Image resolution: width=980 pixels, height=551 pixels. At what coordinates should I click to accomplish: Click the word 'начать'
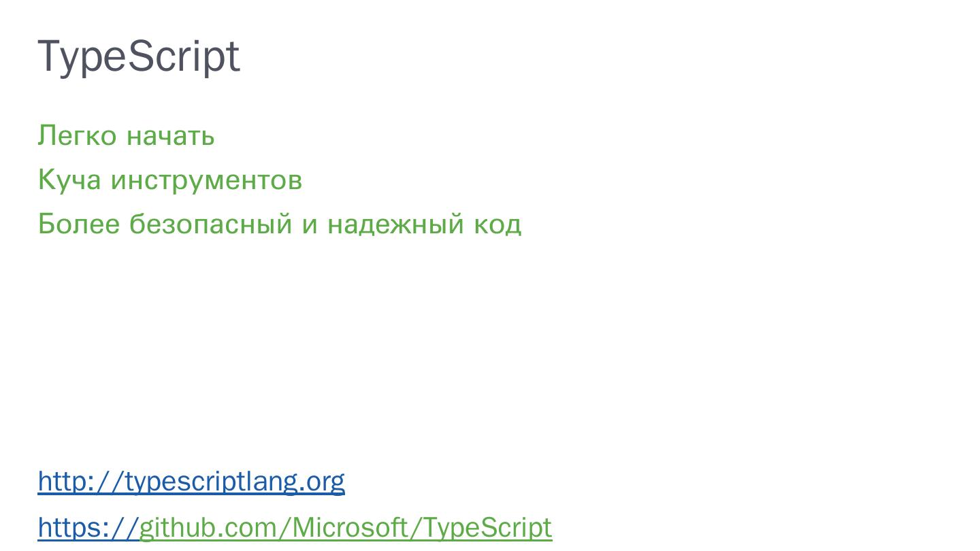coord(171,135)
